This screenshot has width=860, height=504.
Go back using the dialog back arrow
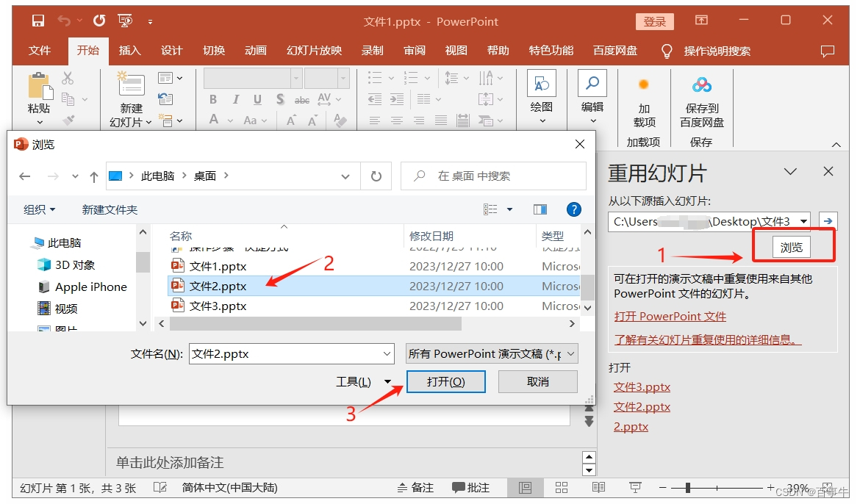(25, 176)
